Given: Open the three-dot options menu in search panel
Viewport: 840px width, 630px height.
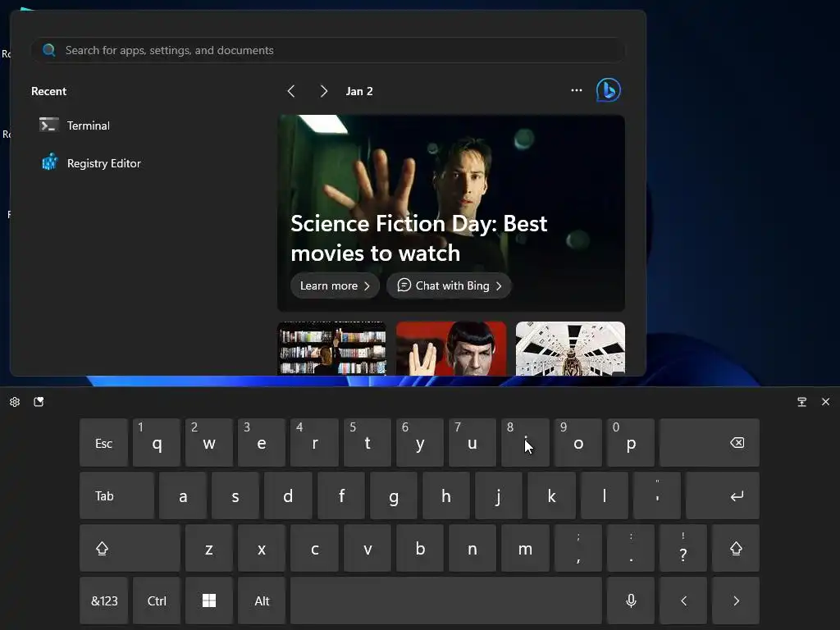Looking at the screenshot, I should click(x=577, y=90).
